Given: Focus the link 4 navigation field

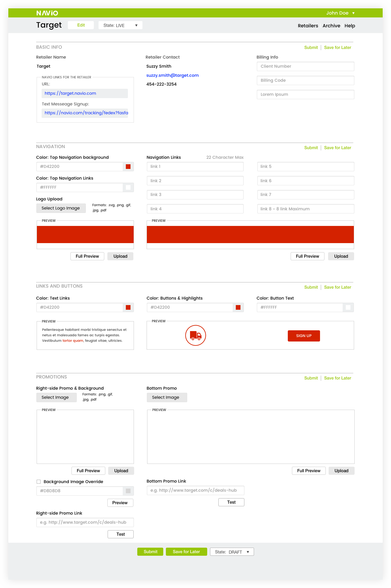Looking at the screenshot, I should pyautogui.click(x=195, y=209).
